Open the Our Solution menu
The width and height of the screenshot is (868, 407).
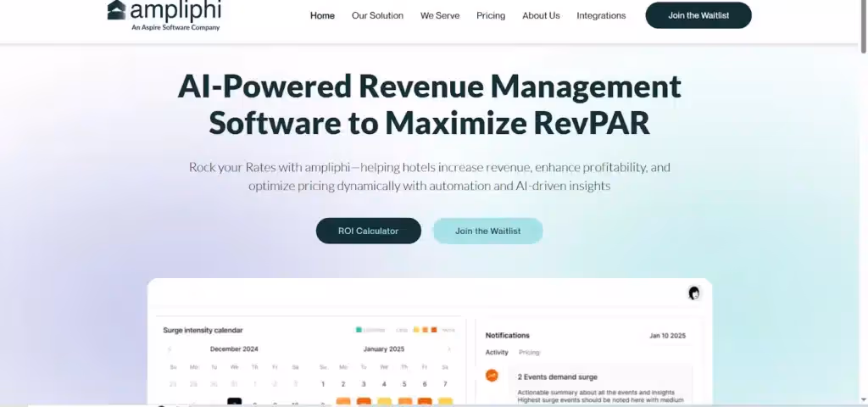coord(377,15)
